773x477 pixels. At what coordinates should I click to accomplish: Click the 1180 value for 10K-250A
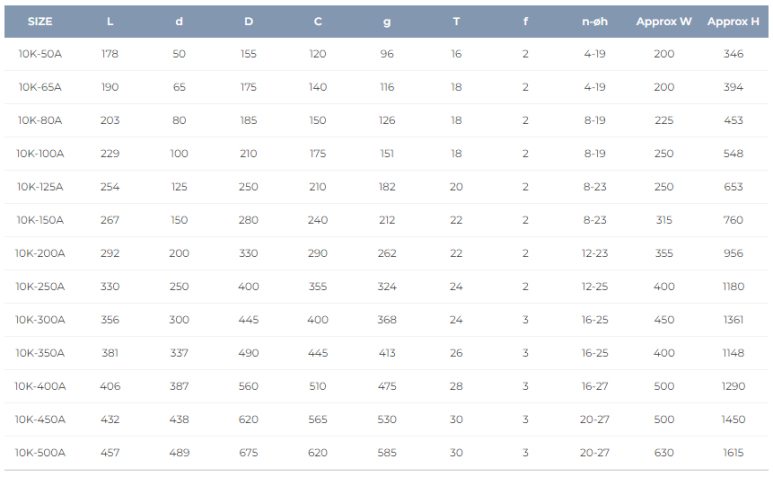(x=733, y=287)
